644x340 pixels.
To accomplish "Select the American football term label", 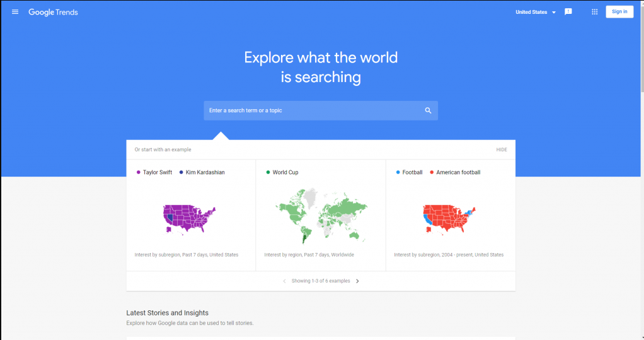I will [x=458, y=172].
